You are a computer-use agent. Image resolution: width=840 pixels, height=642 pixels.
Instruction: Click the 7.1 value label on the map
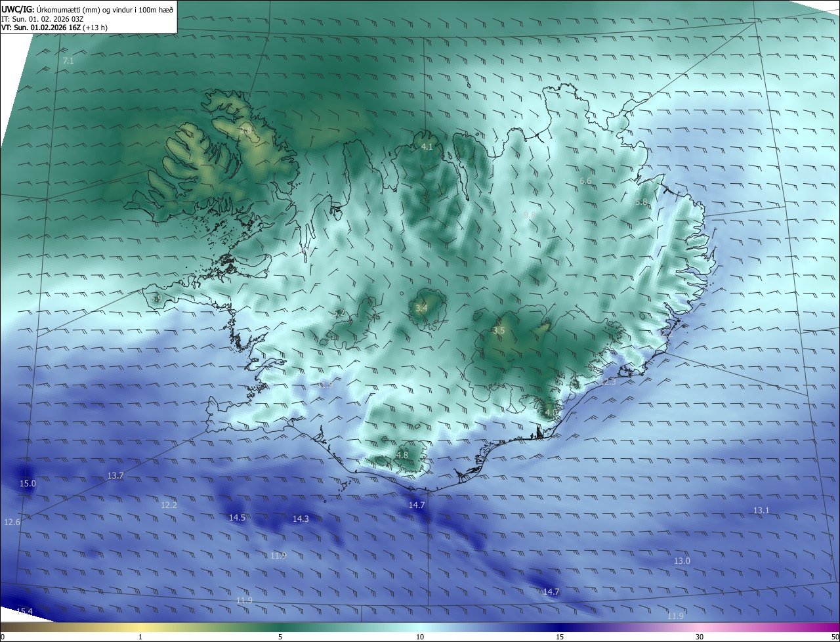coord(68,61)
